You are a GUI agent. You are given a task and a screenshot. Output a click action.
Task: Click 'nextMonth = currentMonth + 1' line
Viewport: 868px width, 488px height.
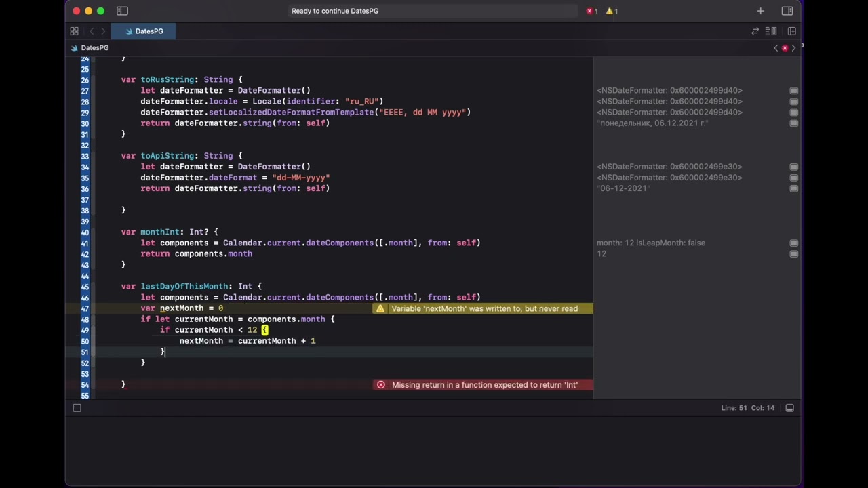point(248,341)
